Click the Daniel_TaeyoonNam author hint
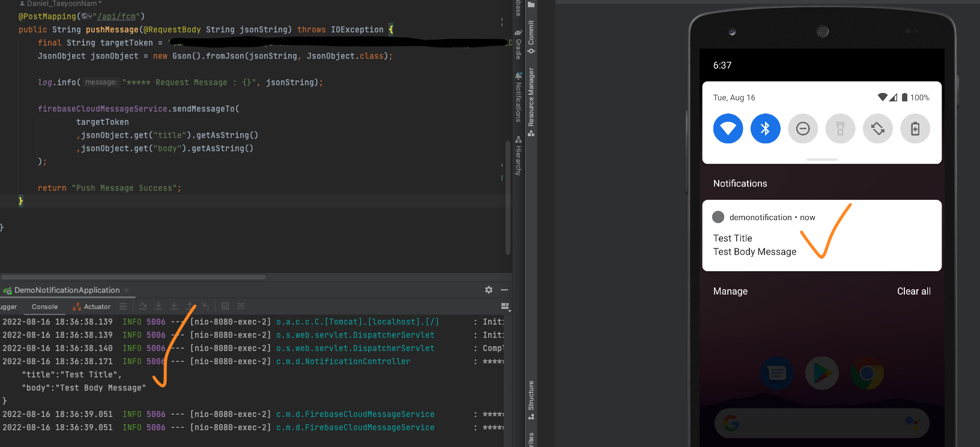Viewport: 980px width, 447px height. pos(61,4)
